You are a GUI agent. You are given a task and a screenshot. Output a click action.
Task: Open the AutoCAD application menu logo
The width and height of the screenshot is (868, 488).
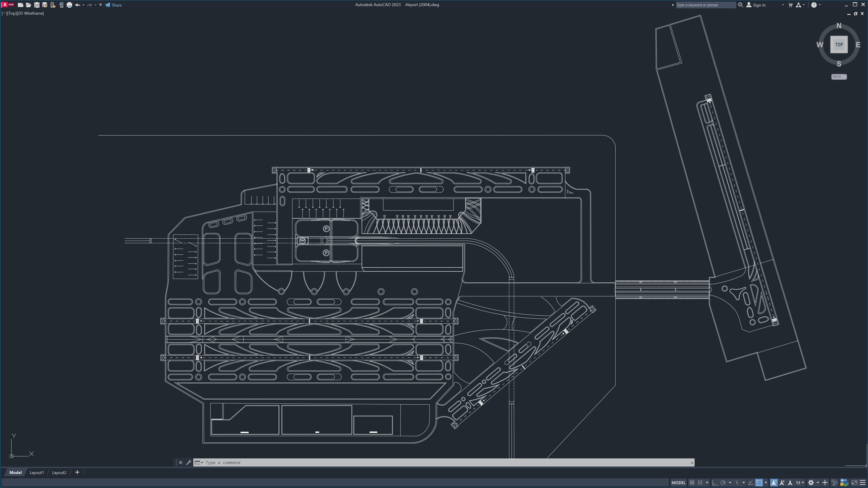click(x=5, y=5)
